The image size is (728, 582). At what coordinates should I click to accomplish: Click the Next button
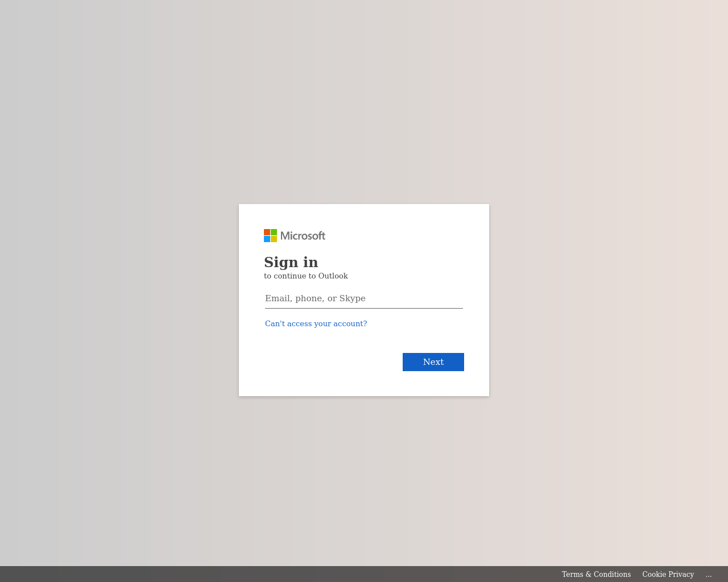[x=433, y=362]
